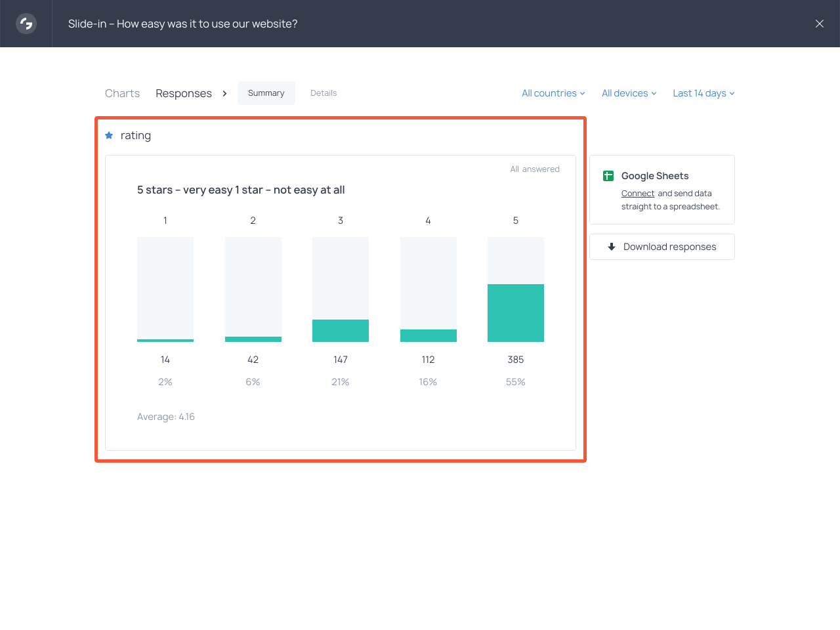840x630 pixels.
Task: Click the 5-star rating bar
Action: pos(516,312)
